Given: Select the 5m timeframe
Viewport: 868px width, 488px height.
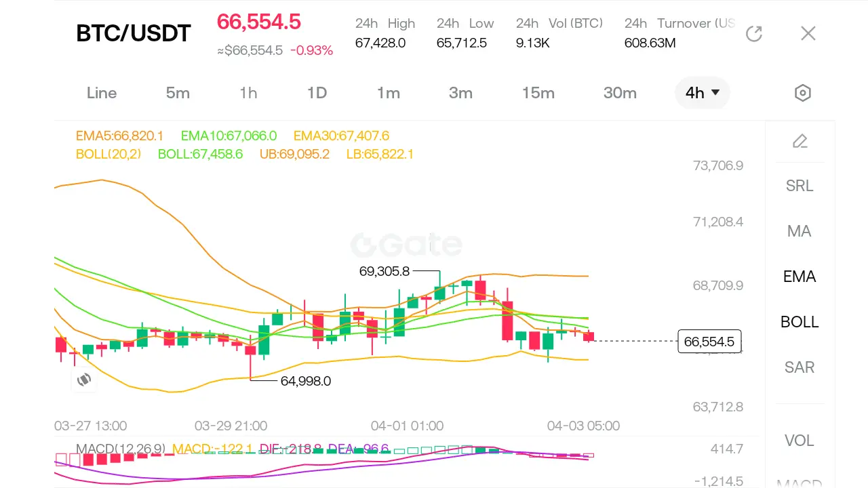Looking at the screenshot, I should click(x=178, y=93).
